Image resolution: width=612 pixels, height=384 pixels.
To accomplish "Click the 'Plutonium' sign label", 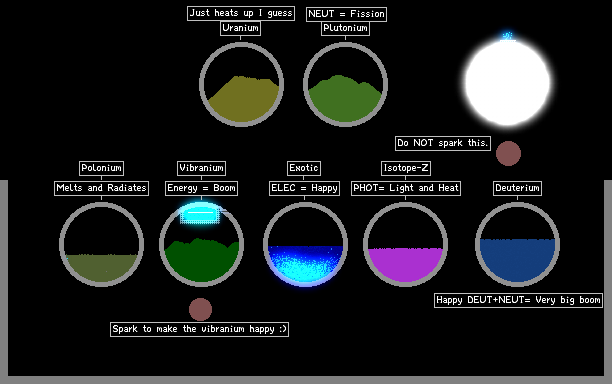I will click(345, 28).
